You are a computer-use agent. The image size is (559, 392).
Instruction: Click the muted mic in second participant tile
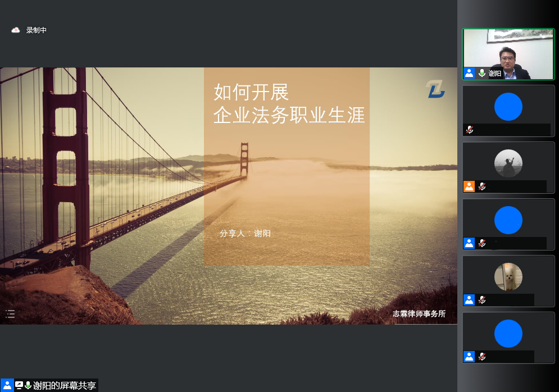pyautogui.click(x=470, y=130)
